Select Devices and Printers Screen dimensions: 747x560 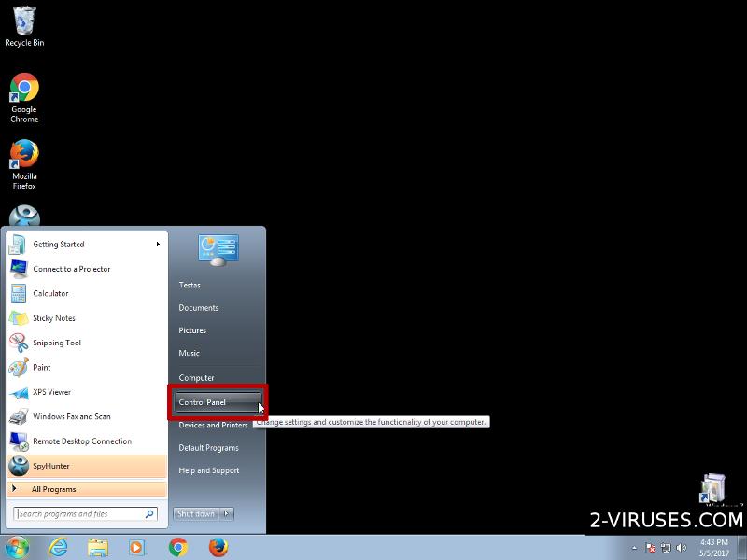click(x=213, y=426)
